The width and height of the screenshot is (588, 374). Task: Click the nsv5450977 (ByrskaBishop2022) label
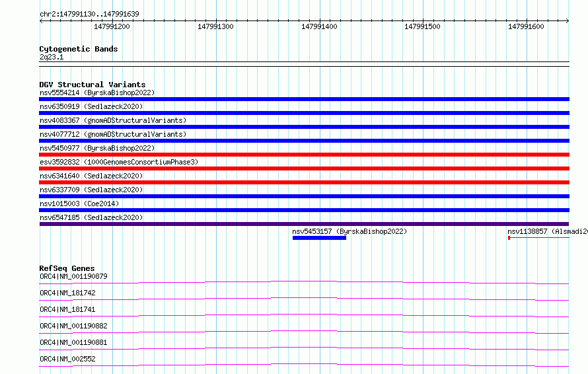[x=97, y=148]
